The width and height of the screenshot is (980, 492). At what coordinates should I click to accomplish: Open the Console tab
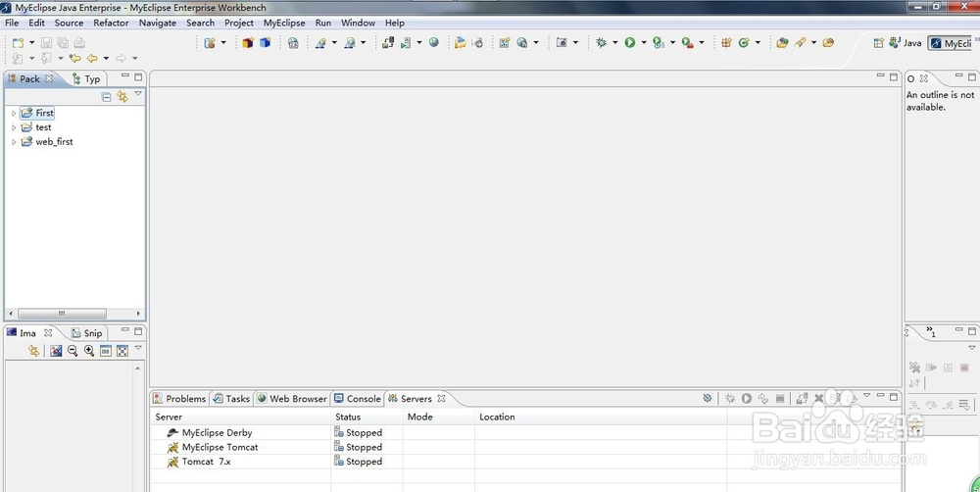pyautogui.click(x=358, y=398)
